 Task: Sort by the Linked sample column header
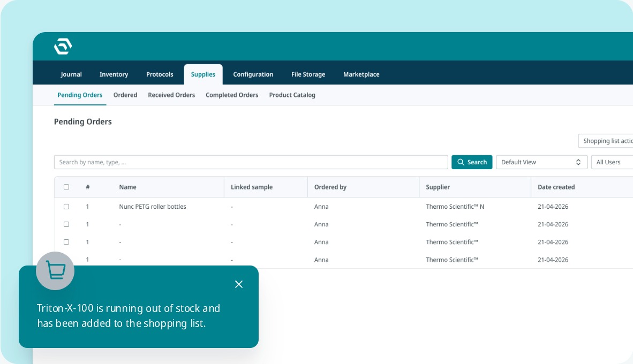tap(252, 187)
